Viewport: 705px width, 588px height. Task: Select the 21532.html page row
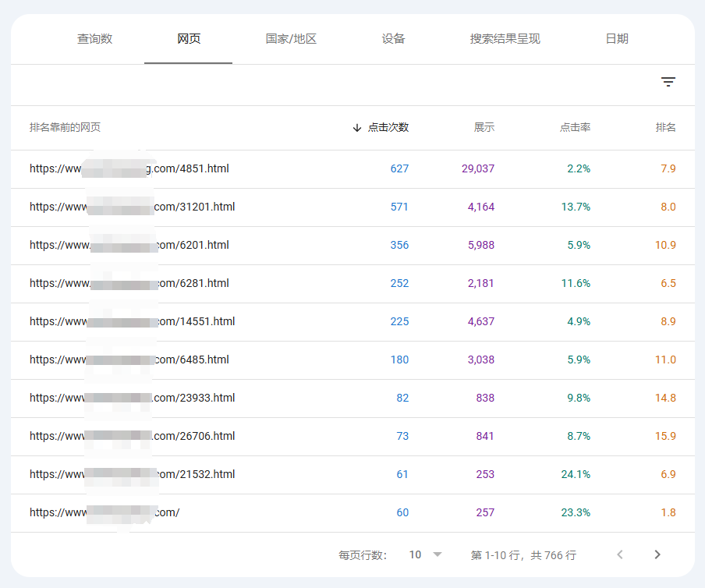coord(352,475)
